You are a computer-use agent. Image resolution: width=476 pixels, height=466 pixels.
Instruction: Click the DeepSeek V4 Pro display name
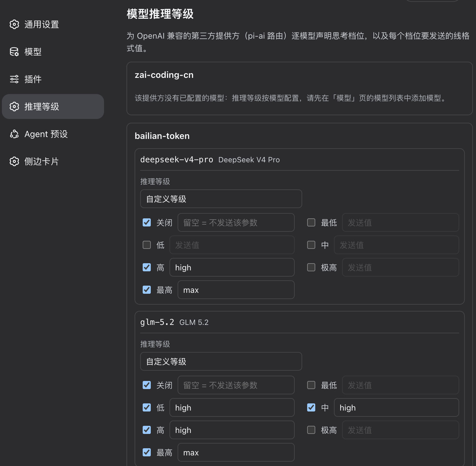pyautogui.click(x=249, y=160)
